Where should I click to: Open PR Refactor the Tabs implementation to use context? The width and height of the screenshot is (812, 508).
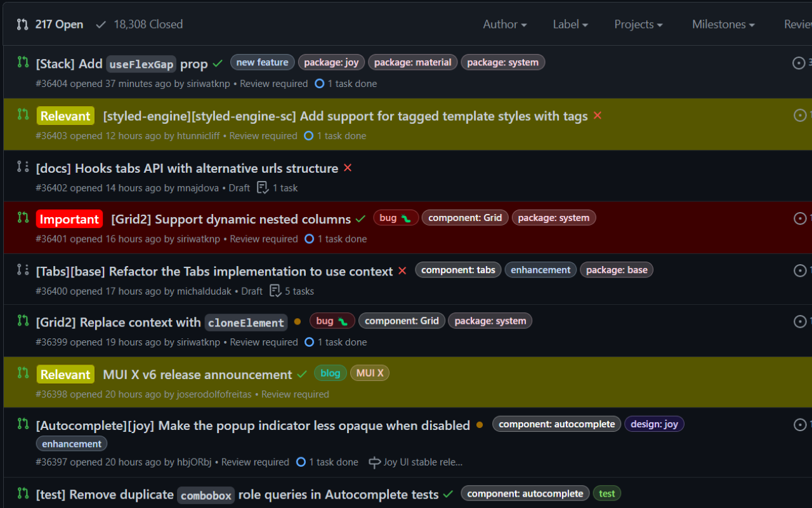[x=214, y=271]
